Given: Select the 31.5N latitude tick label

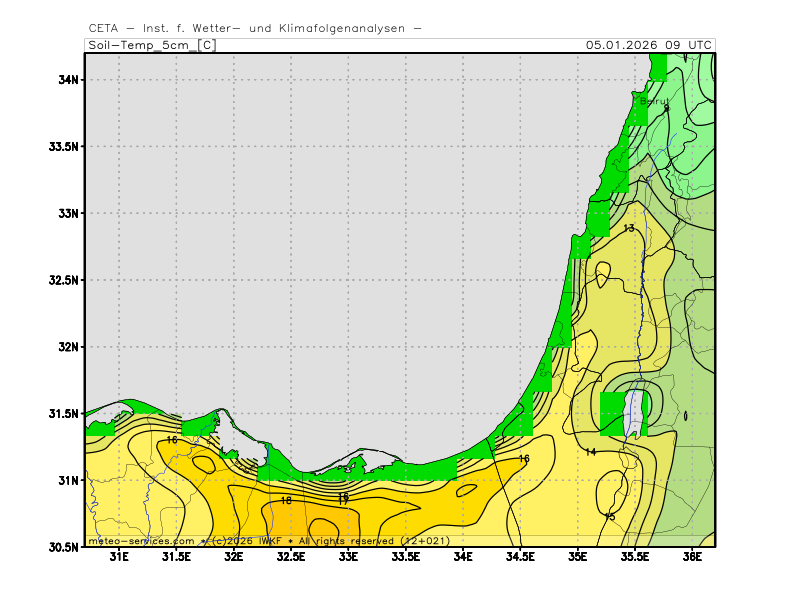Looking at the screenshot, I should coord(63,413).
